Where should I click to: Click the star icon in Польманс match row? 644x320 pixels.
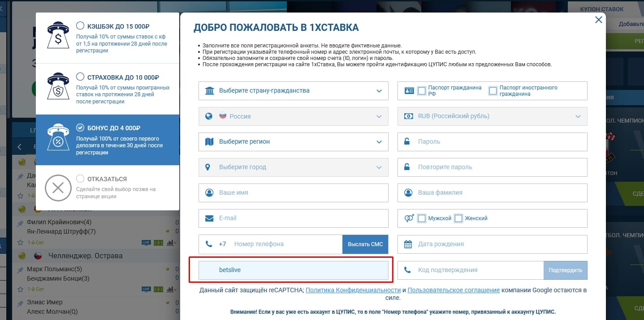(x=20, y=289)
